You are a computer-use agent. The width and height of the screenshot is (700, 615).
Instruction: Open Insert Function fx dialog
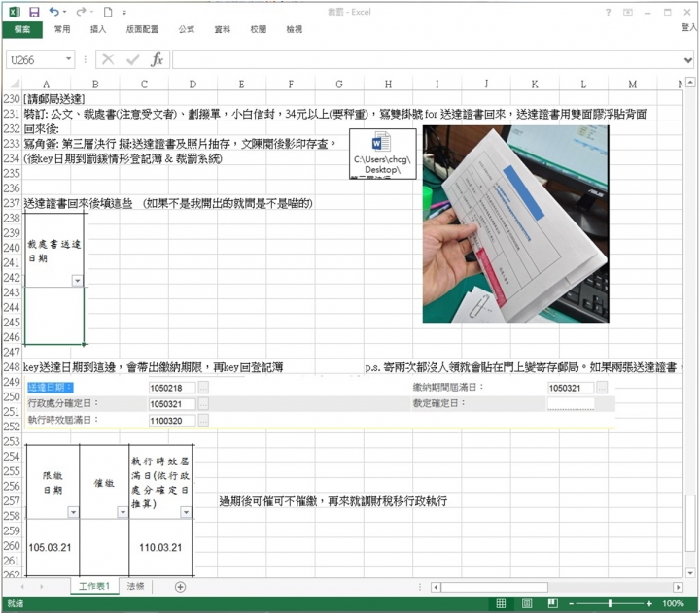(x=157, y=59)
